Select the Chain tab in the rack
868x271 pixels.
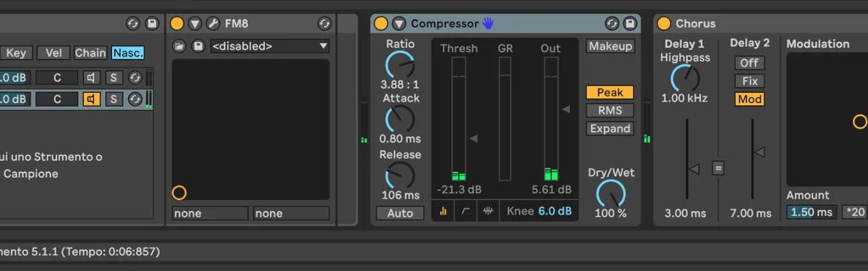click(x=90, y=53)
